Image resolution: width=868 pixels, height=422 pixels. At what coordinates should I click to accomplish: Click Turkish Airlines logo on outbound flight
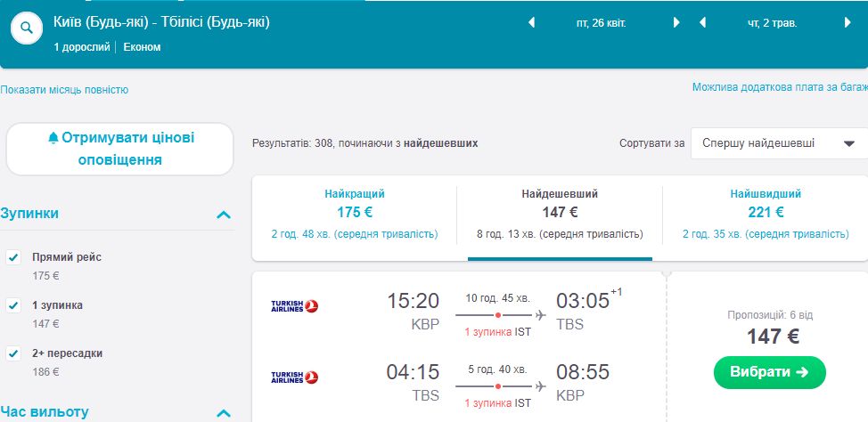tap(294, 306)
